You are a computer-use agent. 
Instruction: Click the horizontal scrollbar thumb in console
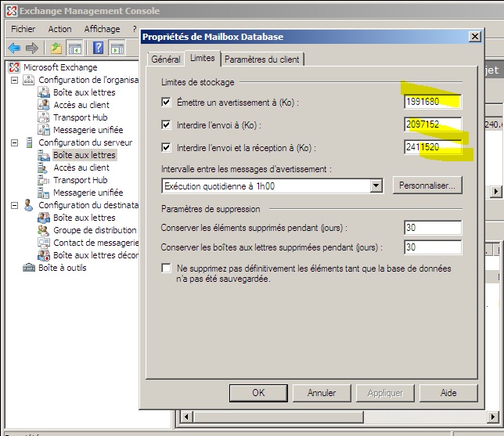(x=278, y=417)
